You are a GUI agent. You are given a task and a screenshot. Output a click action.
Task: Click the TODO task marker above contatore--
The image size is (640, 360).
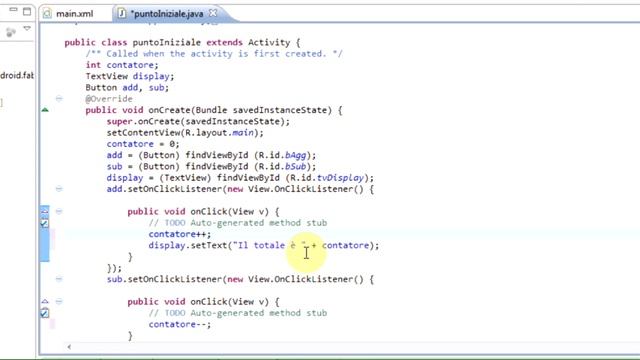(45, 313)
